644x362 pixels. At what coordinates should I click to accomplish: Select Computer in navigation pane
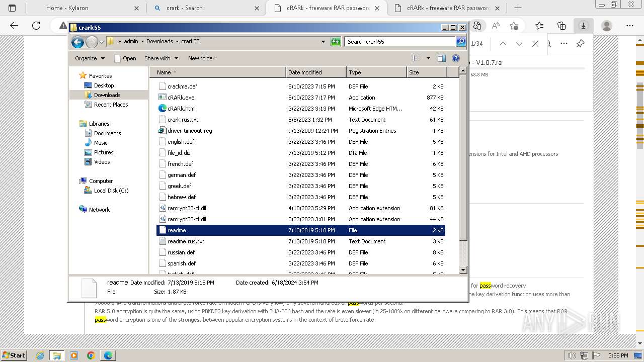[101, 181]
